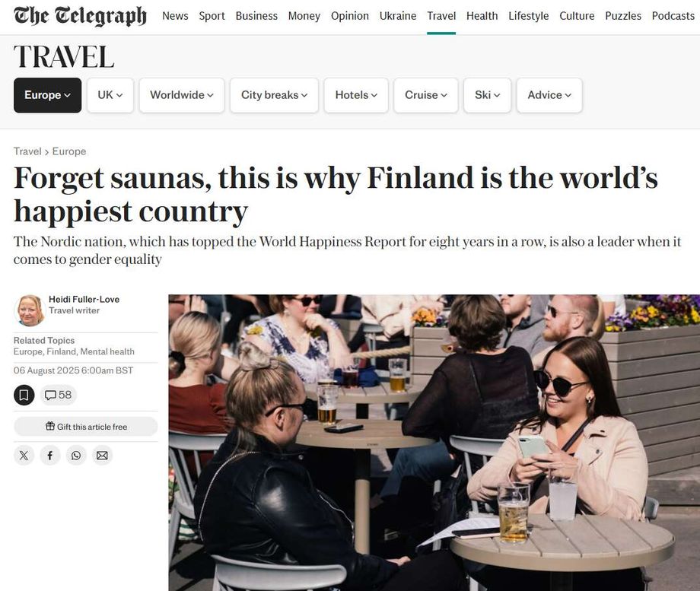Share article on Facebook

(50, 456)
